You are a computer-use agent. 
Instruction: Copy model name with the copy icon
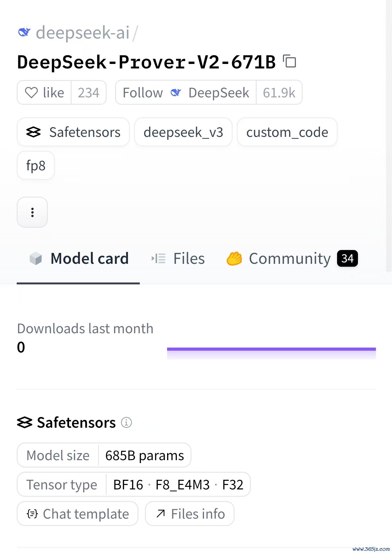coord(290,61)
